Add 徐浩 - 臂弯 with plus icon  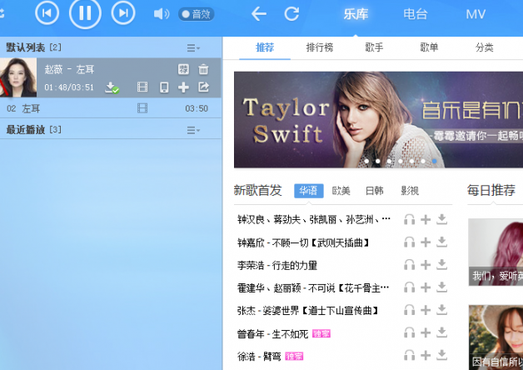(x=426, y=356)
